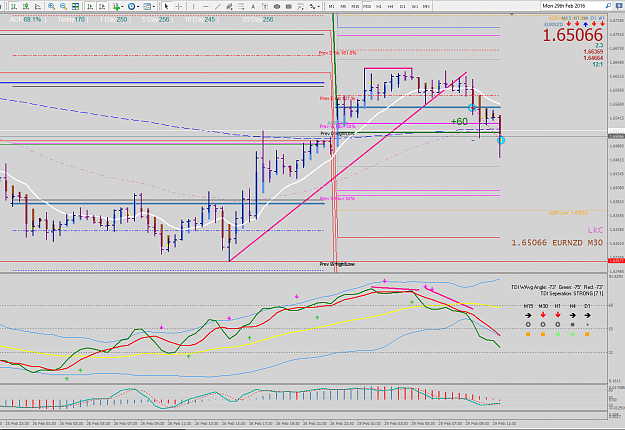Select the Fibonacci retracement tool
This screenshot has width=625, height=430.
point(241,6)
